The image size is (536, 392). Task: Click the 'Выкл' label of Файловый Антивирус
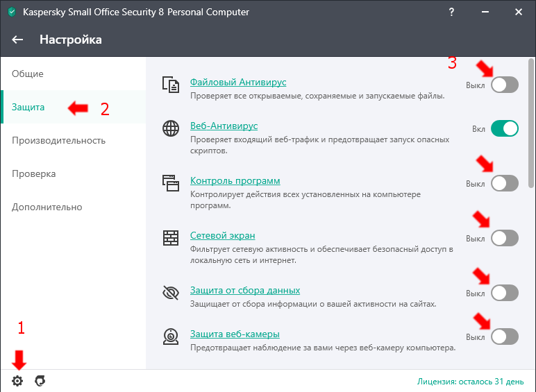[x=475, y=85]
